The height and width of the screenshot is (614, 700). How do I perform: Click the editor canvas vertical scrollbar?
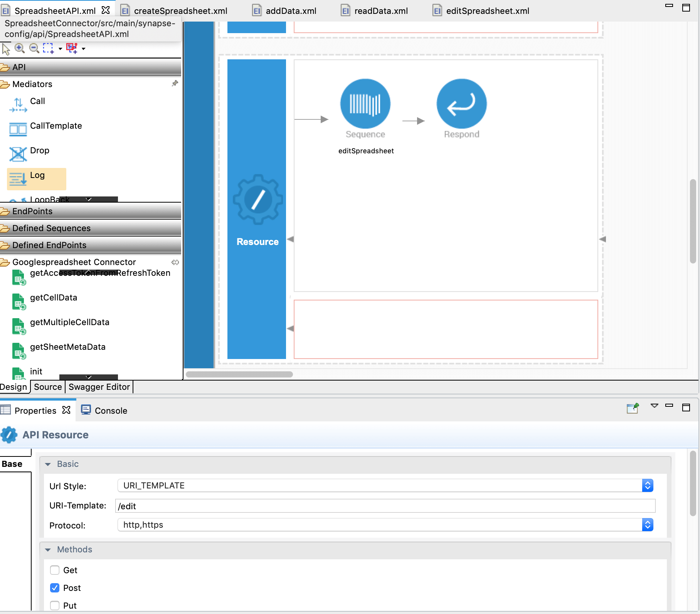(693, 221)
